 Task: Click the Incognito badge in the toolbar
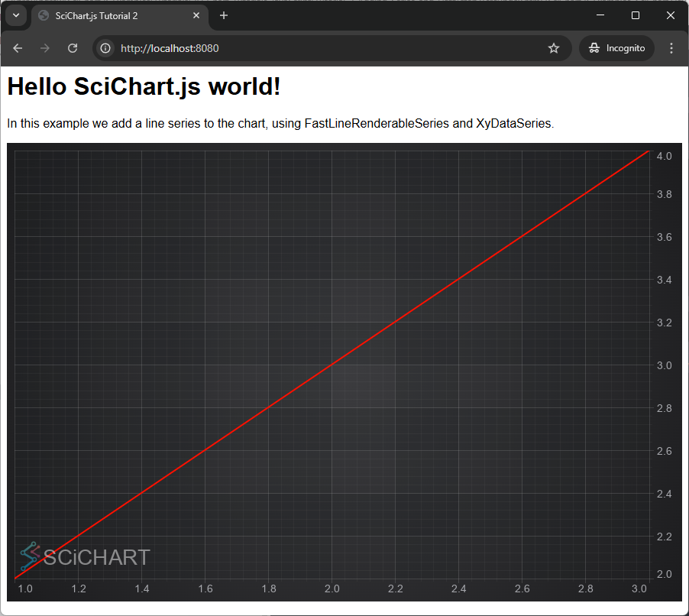(x=616, y=47)
